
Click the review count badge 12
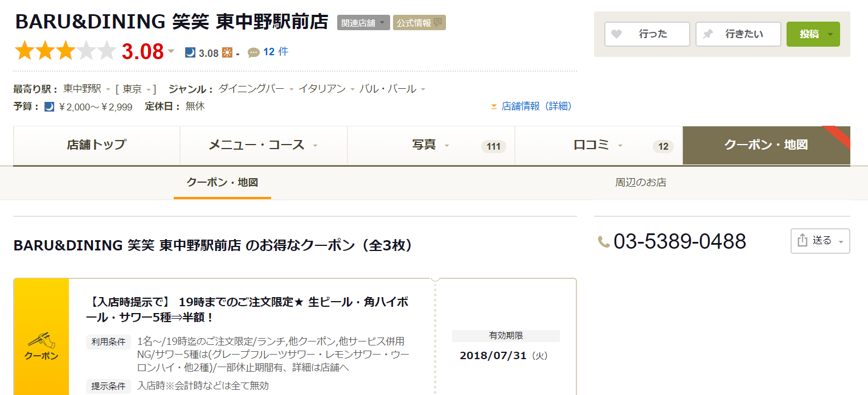663,147
